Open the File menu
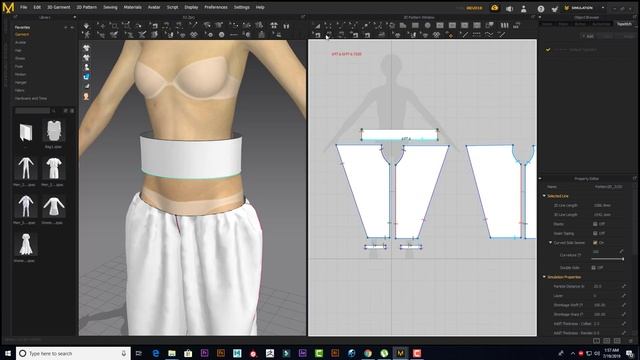640x360 pixels. [x=24, y=7]
